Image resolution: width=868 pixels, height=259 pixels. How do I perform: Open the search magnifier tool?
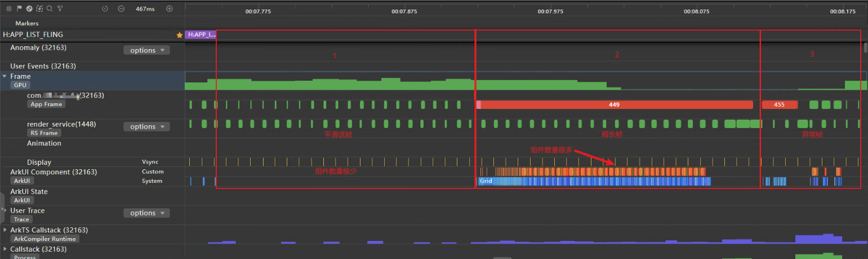49,8
